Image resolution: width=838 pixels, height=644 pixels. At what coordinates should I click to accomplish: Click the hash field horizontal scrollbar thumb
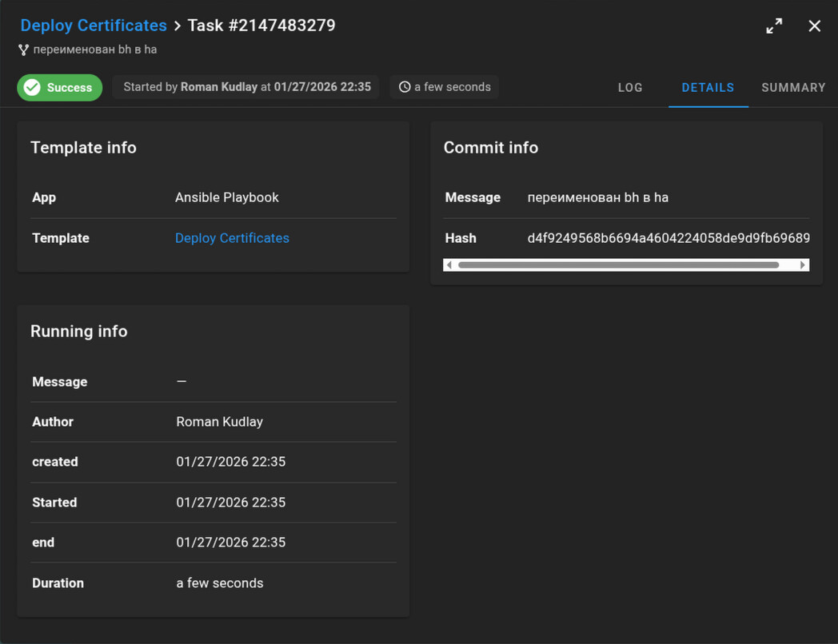point(618,264)
